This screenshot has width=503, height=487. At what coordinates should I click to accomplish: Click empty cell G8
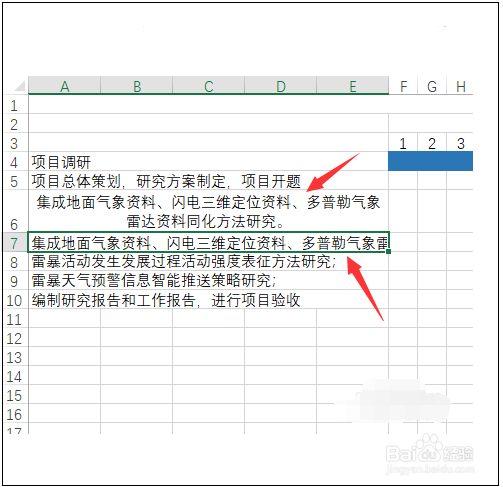pyautogui.click(x=432, y=261)
